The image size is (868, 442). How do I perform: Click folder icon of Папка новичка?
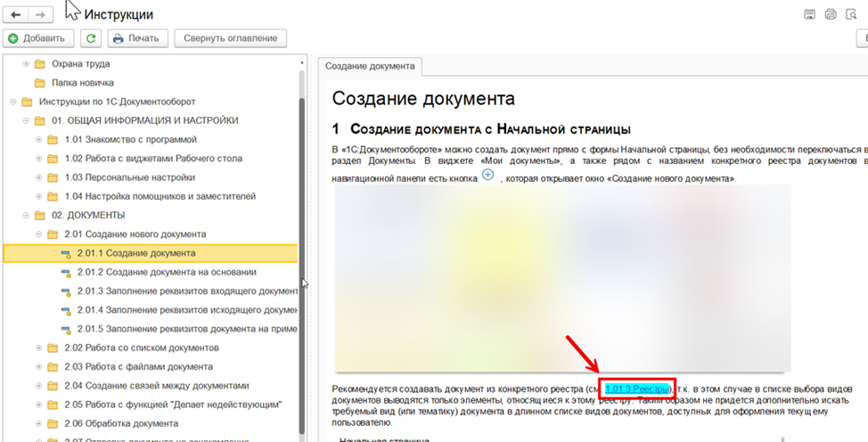(x=39, y=83)
